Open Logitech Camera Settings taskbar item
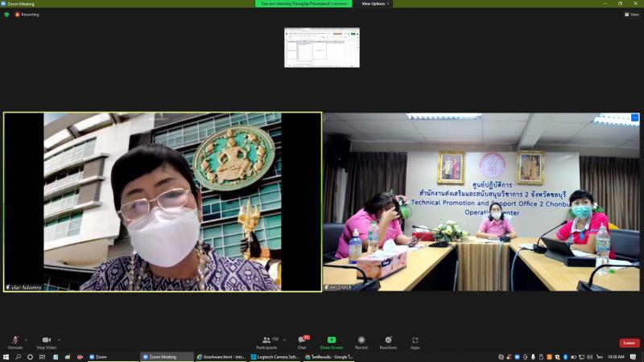This screenshot has width=644, height=362. (275, 357)
